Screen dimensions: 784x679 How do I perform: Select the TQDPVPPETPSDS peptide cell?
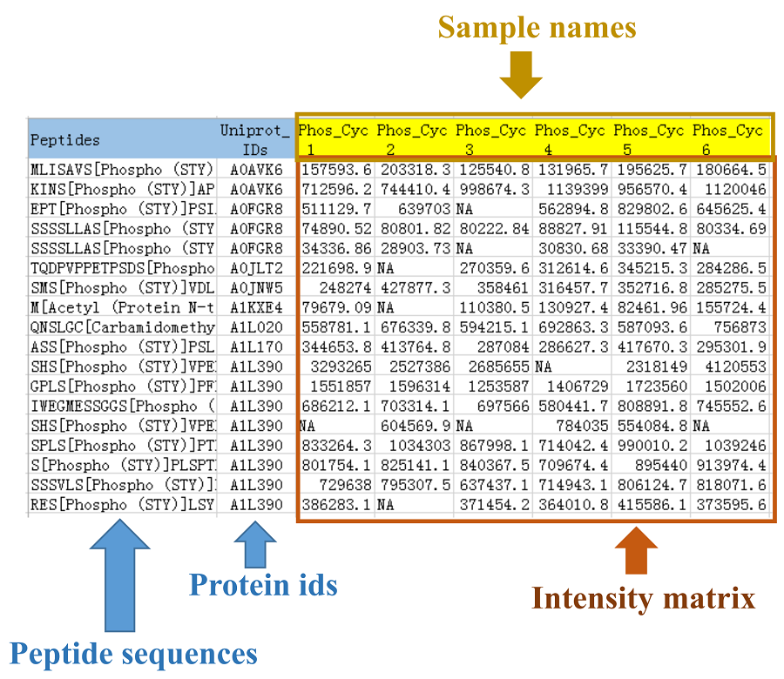tap(122, 267)
